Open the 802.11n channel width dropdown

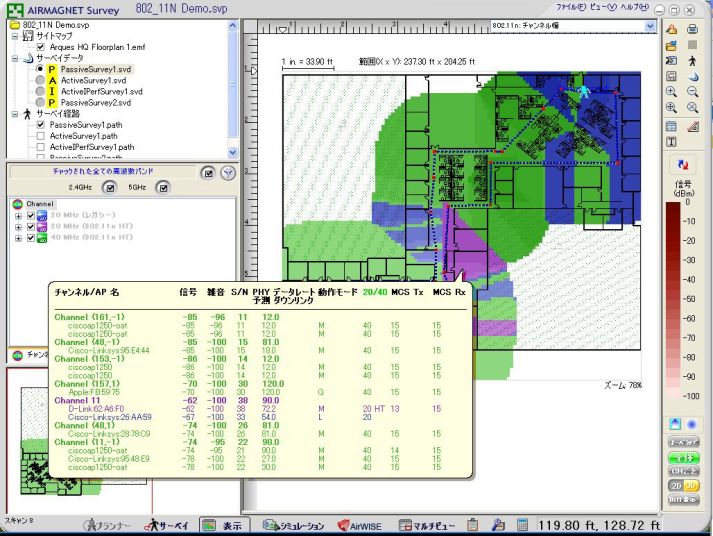(650, 26)
